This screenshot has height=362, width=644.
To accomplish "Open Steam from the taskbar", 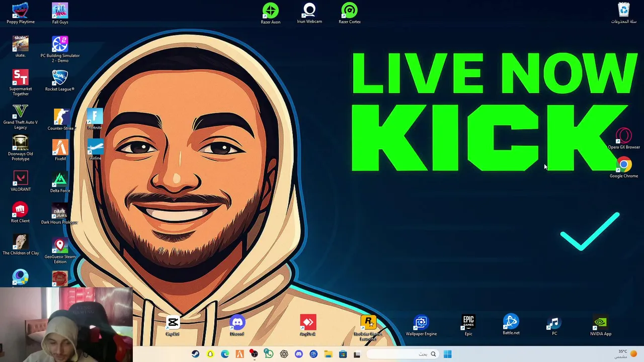I will pyautogui.click(x=195, y=354).
